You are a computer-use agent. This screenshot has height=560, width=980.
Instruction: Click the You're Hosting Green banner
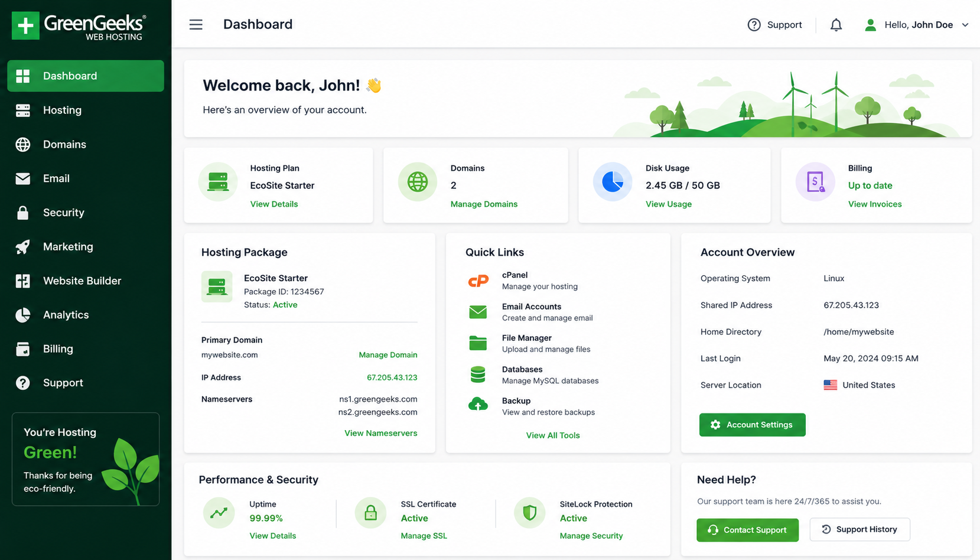tap(86, 459)
